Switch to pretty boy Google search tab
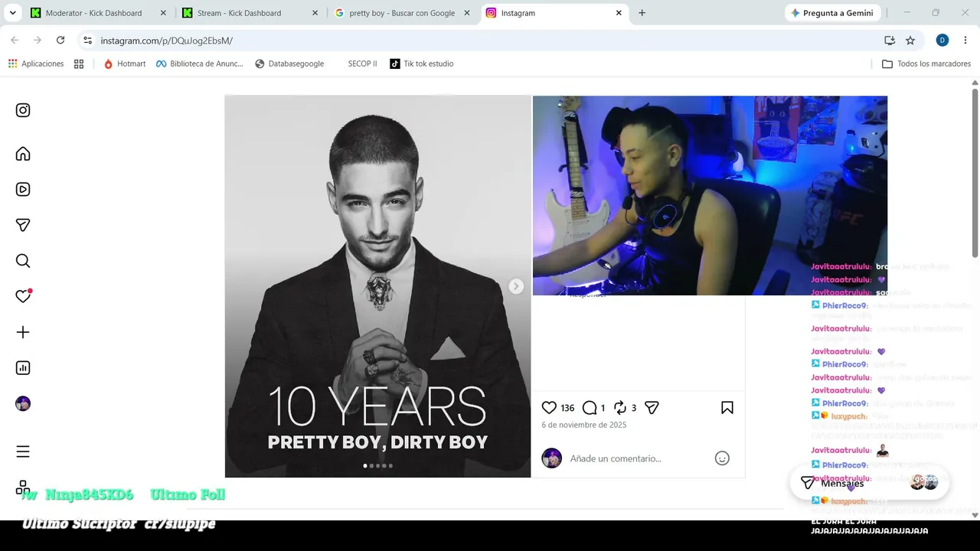 pos(402,13)
